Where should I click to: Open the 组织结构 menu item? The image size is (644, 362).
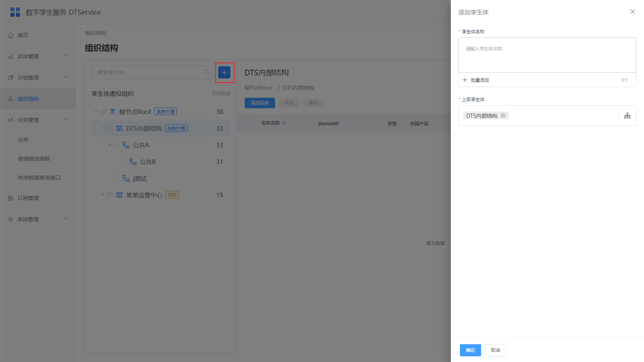pyautogui.click(x=38, y=99)
